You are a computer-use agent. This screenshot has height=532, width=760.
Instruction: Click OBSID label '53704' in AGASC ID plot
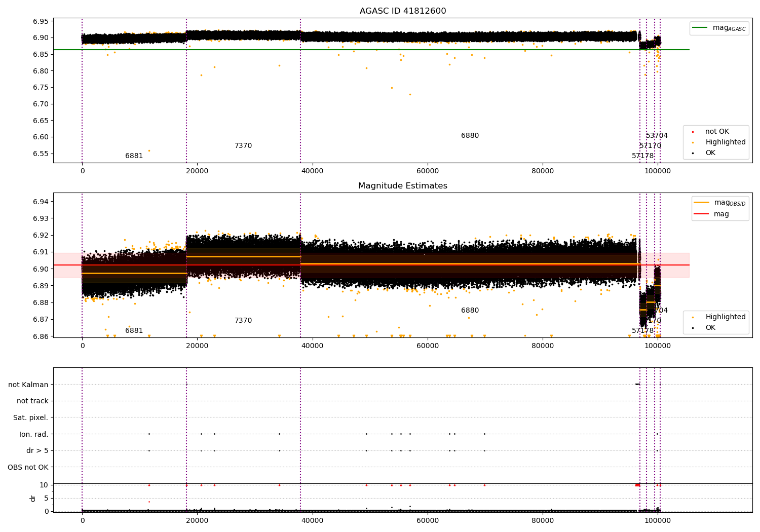click(657, 136)
